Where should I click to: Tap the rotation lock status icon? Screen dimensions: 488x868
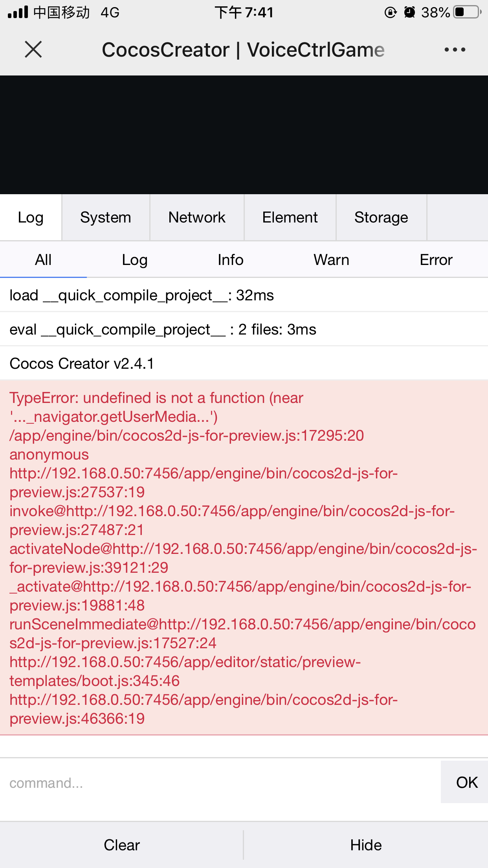(390, 12)
